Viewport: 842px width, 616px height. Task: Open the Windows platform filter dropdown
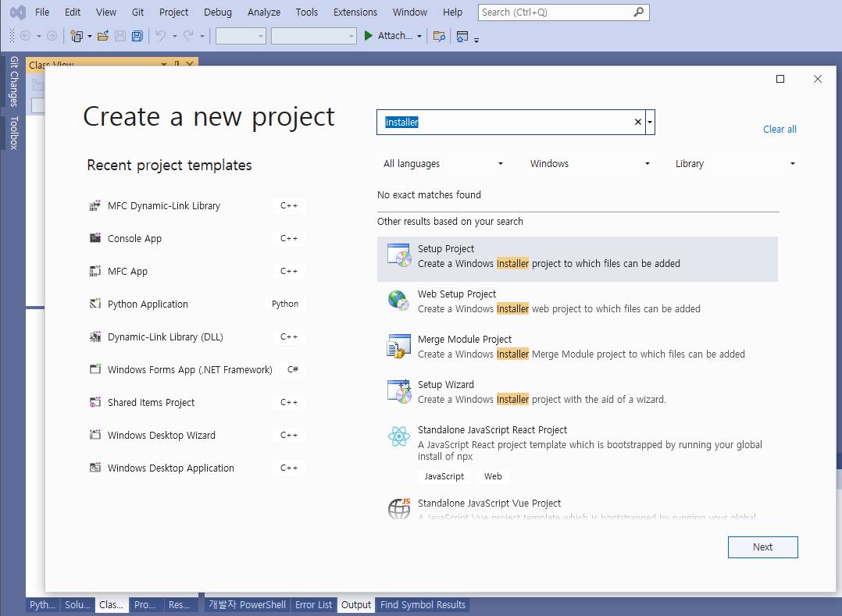[x=590, y=164]
